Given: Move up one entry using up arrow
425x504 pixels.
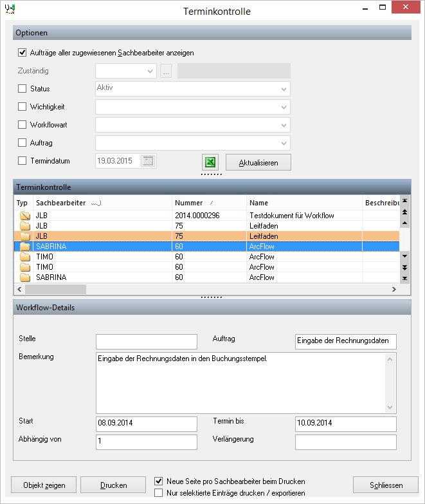Looking at the screenshot, I should 405,223.
